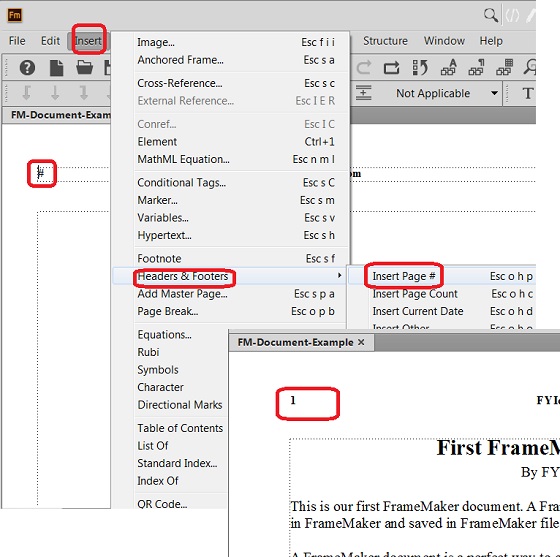Switch to the code view icon

pyautogui.click(x=512, y=15)
